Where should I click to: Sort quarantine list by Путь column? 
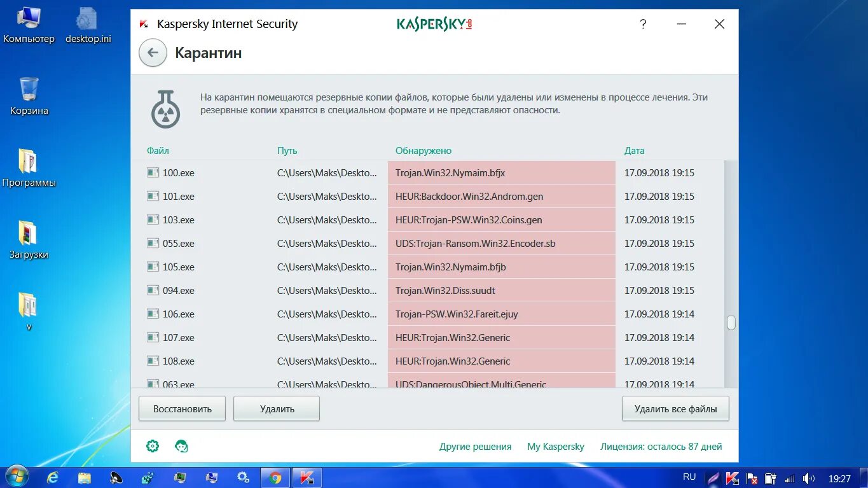pyautogui.click(x=287, y=151)
